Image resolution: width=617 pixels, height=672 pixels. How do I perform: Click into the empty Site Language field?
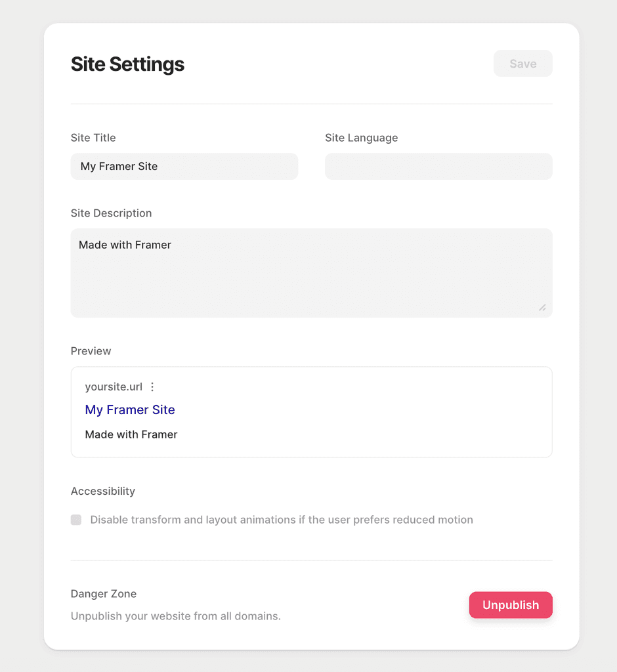438,167
